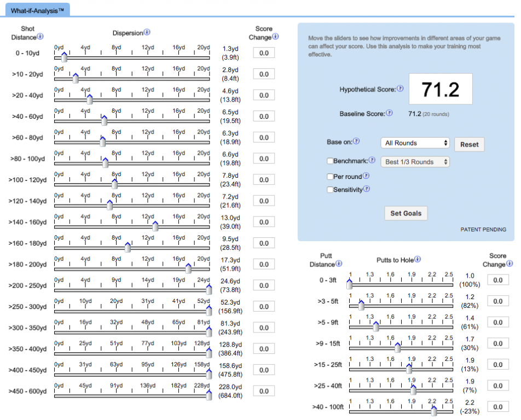Click the >140 - 160yd dispersion slider handle
Screen dimensions: 521x420
pos(155,226)
